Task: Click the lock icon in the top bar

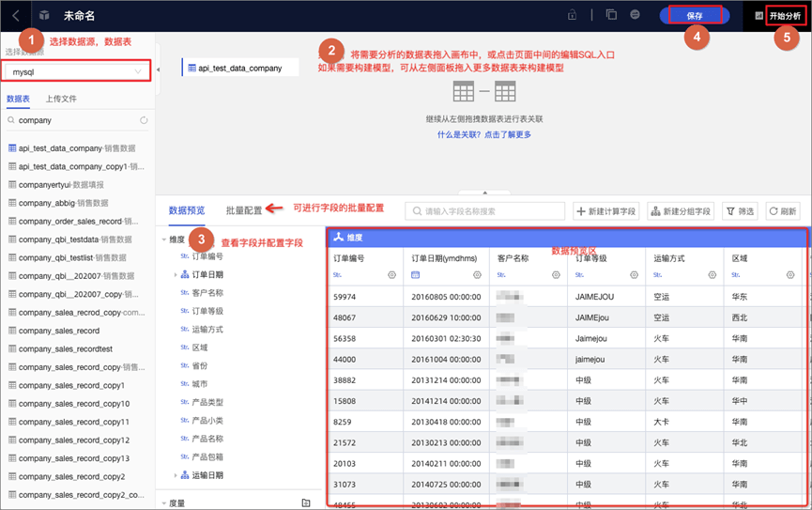Action: click(x=573, y=15)
